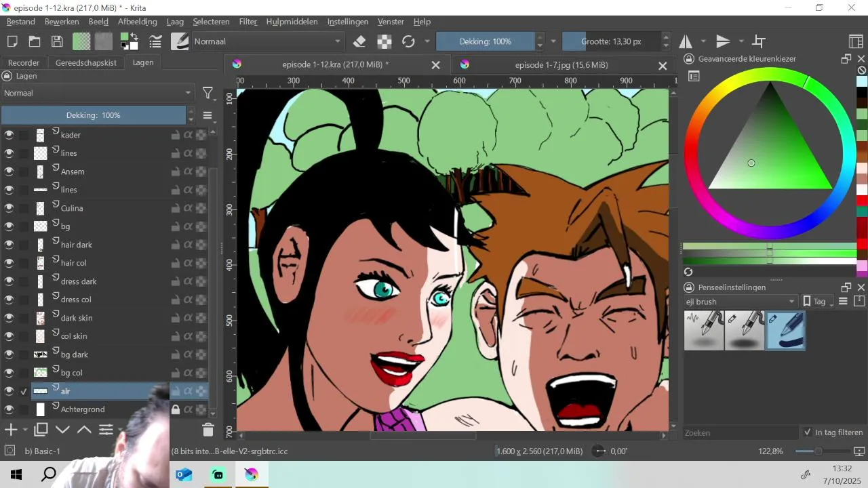Hide the dress col layer
The height and width of the screenshot is (488, 868).
pos(9,300)
